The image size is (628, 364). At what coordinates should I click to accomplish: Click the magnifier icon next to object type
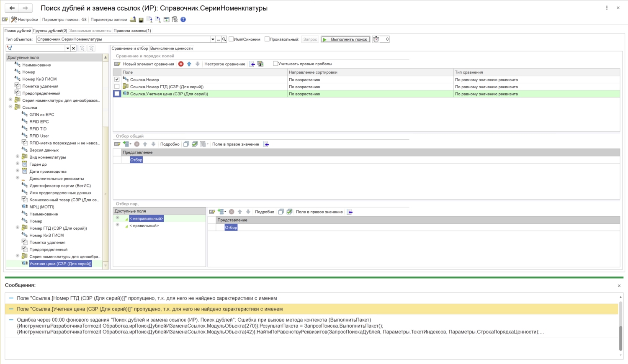(224, 39)
